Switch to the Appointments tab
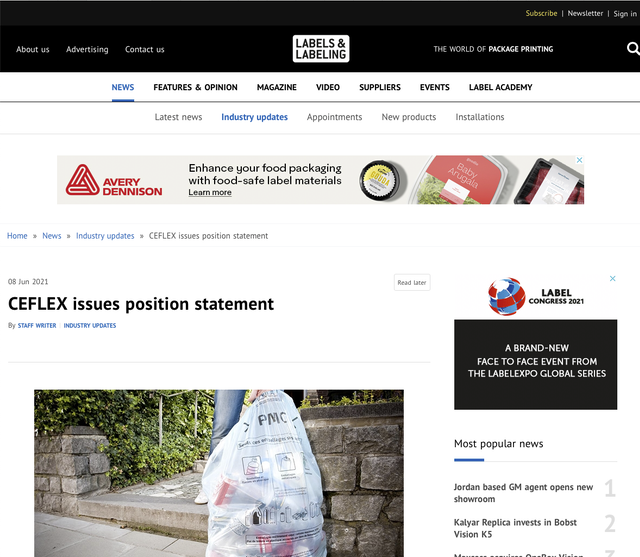640x557 pixels. pyautogui.click(x=334, y=117)
